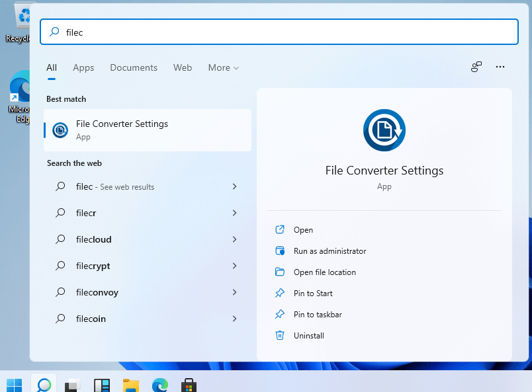Select the filecloud suggestion text
The image size is (532, 392).
(94, 239)
